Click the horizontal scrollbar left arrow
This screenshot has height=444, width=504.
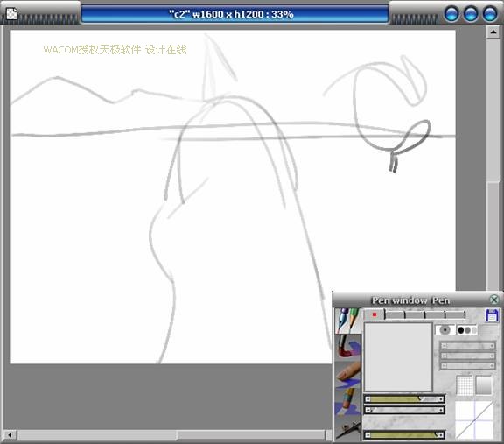point(10,435)
